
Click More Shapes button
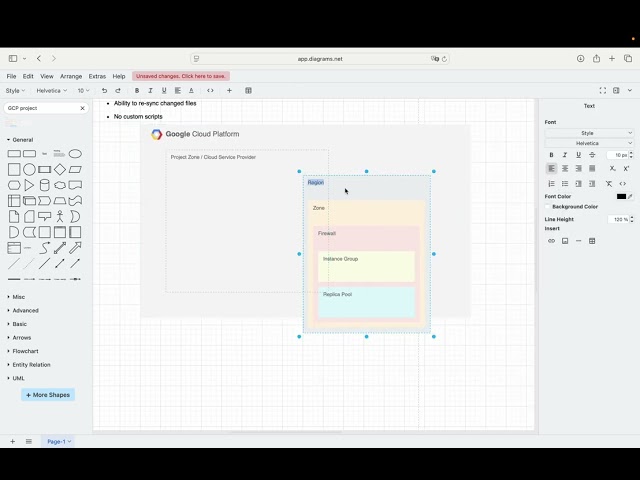(48, 395)
